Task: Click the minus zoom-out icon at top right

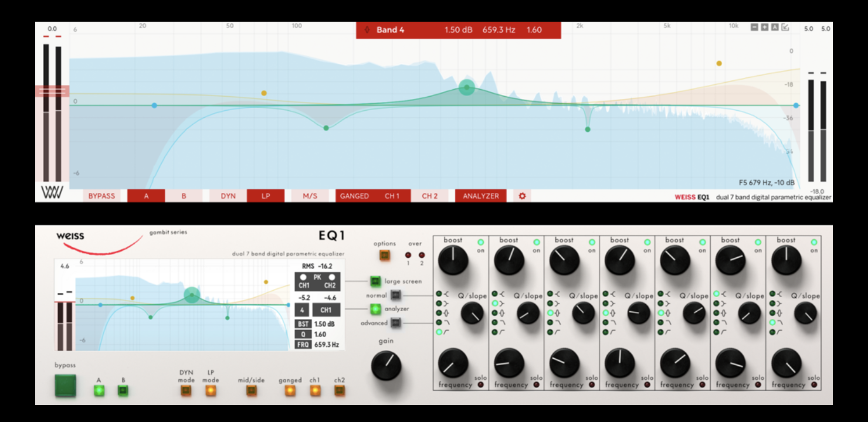Action: point(755,28)
